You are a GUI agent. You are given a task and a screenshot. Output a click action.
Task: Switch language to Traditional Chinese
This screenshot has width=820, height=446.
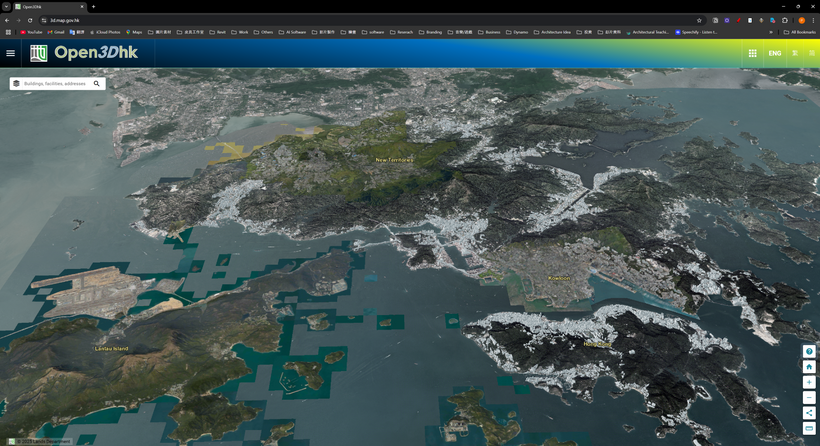tap(795, 53)
